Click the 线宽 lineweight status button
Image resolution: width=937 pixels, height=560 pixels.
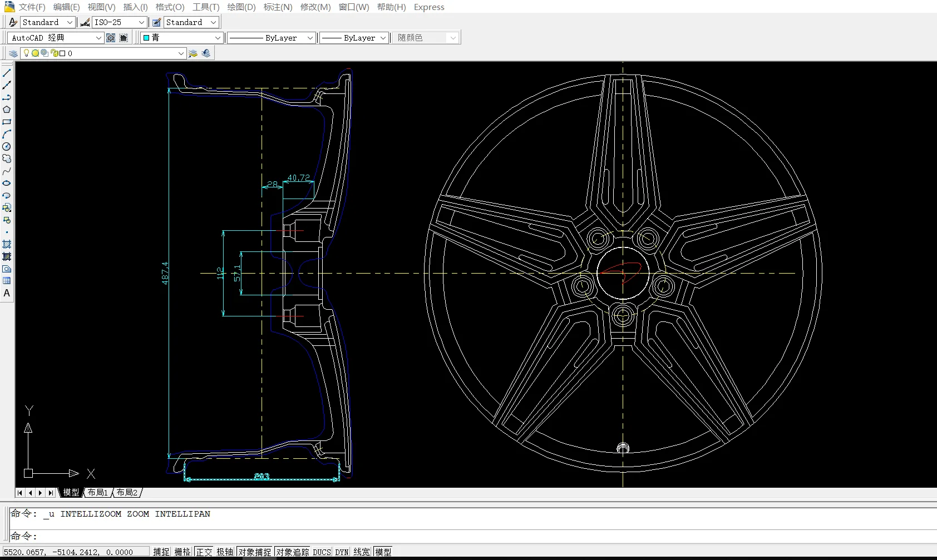[x=362, y=552]
